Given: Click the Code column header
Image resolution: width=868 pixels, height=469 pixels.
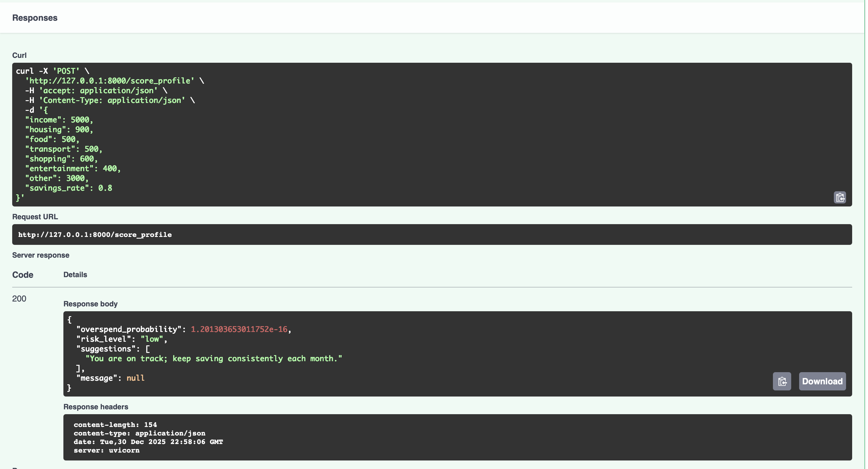Looking at the screenshot, I should click(x=23, y=275).
